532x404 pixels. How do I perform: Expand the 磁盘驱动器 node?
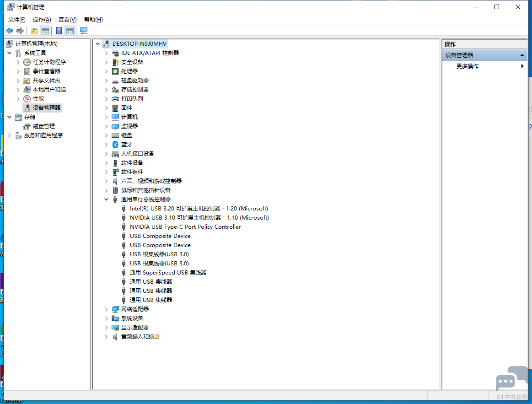point(106,81)
